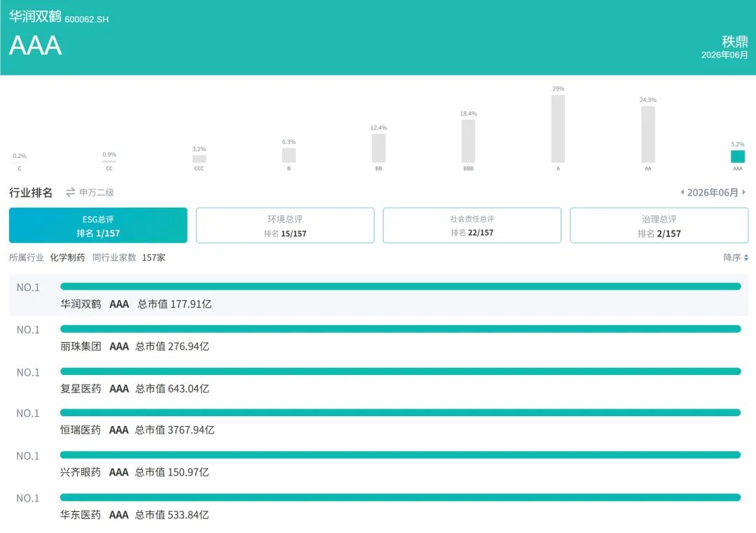This screenshot has height=533, width=756.
Task: Click the BBB distribution bar at 18.4%
Action: coord(468,141)
